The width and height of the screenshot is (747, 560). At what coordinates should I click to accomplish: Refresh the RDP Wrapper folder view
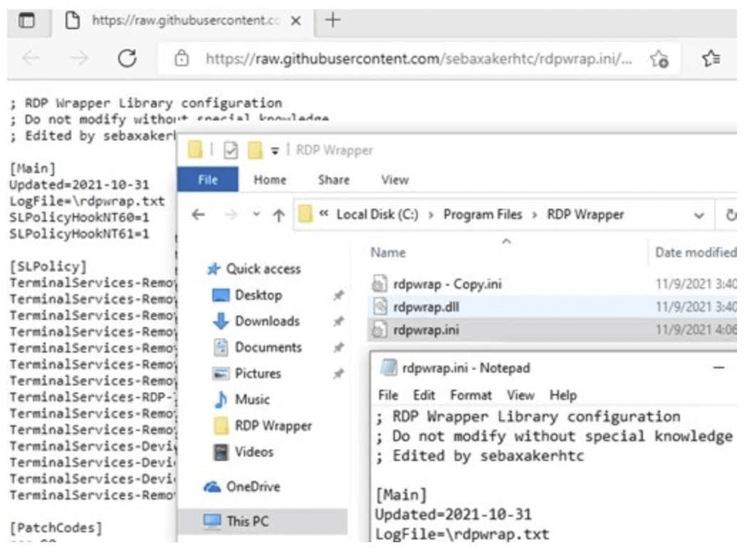(731, 214)
